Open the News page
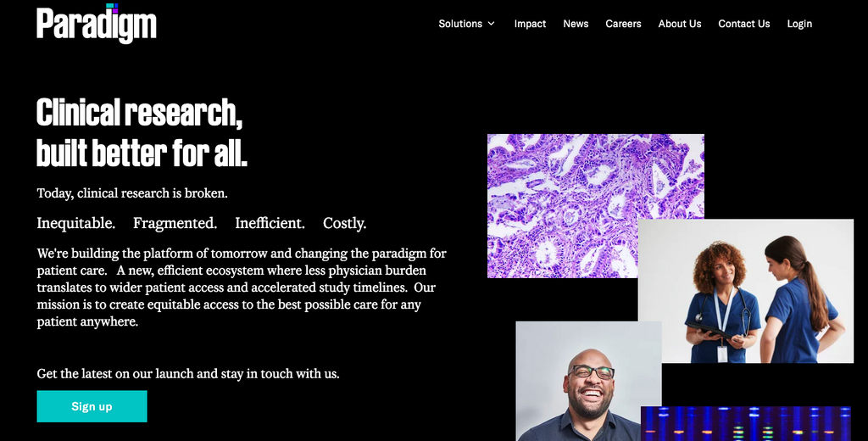 (x=576, y=24)
